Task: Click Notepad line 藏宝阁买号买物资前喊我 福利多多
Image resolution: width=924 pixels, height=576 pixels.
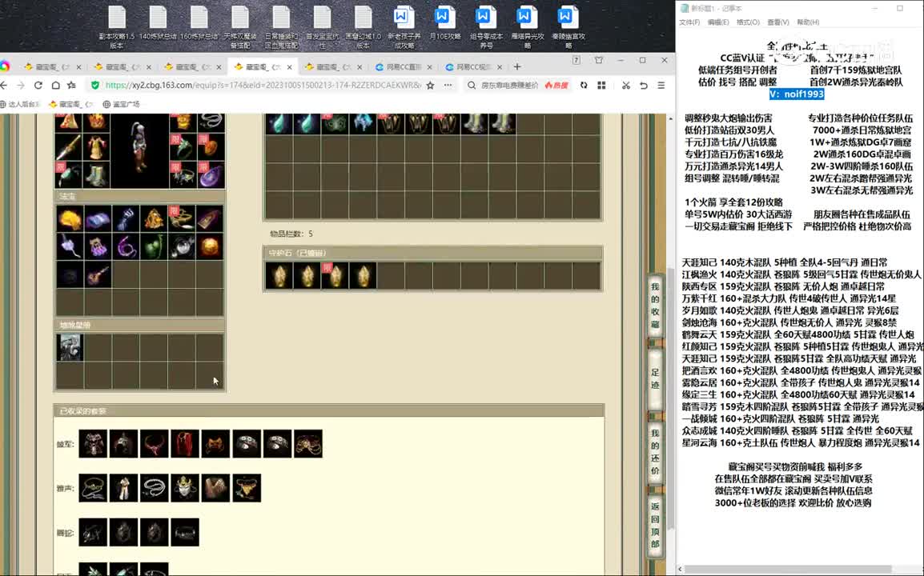Action: pyautogui.click(x=796, y=467)
